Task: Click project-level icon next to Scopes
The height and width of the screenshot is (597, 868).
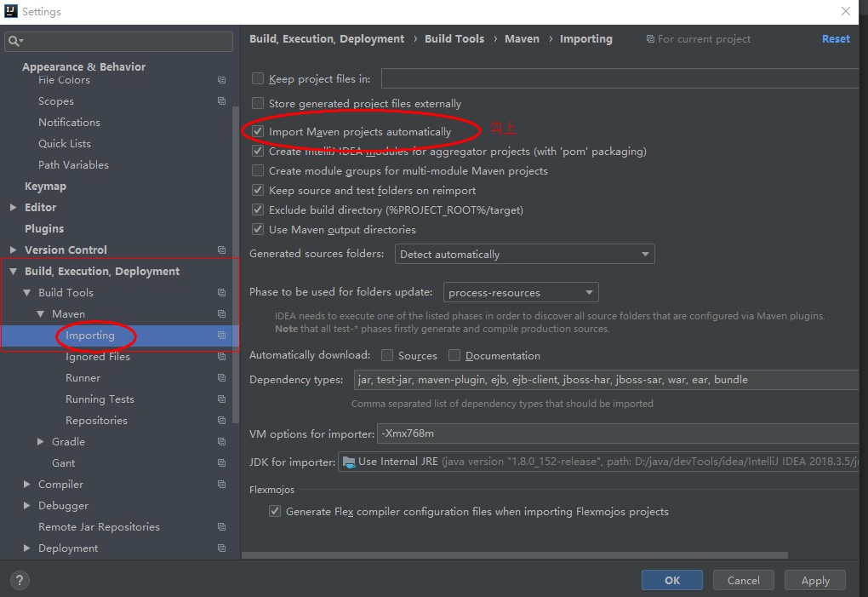Action: 221,100
